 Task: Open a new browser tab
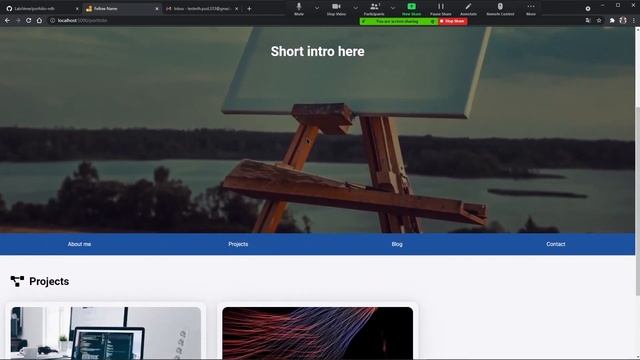249,9
